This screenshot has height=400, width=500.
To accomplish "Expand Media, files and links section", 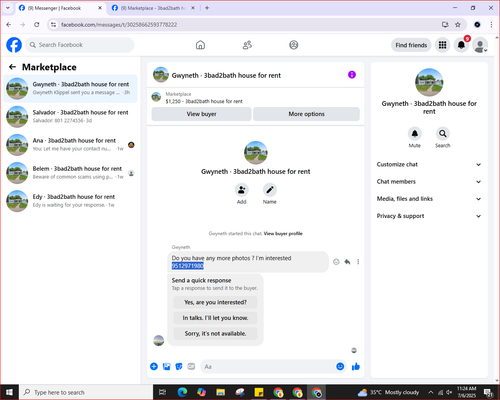I will (429, 199).
